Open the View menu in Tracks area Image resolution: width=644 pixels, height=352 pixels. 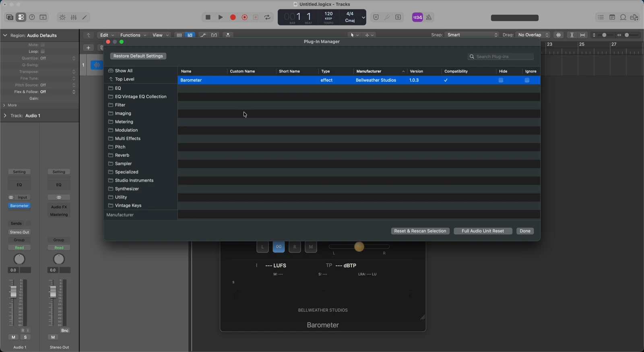tap(161, 35)
